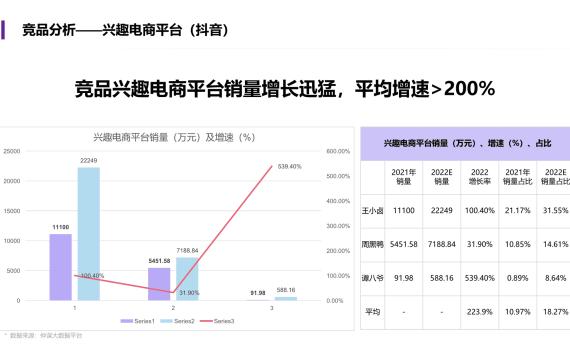Click table cell 10.97%

tap(518, 312)
